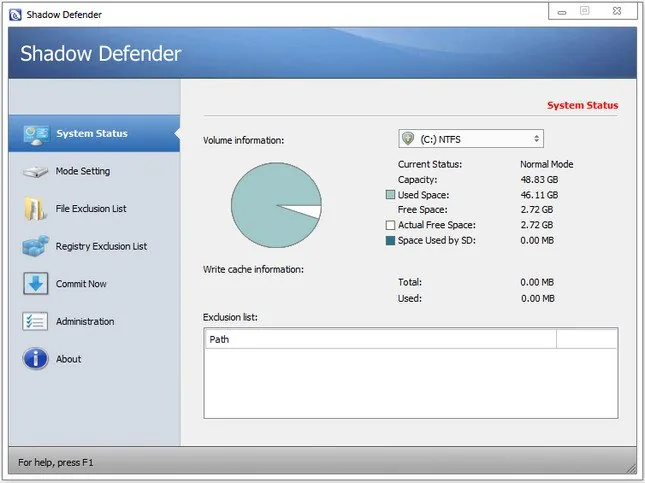Click the Commit Now download arrow icon

tap(36, 283)
